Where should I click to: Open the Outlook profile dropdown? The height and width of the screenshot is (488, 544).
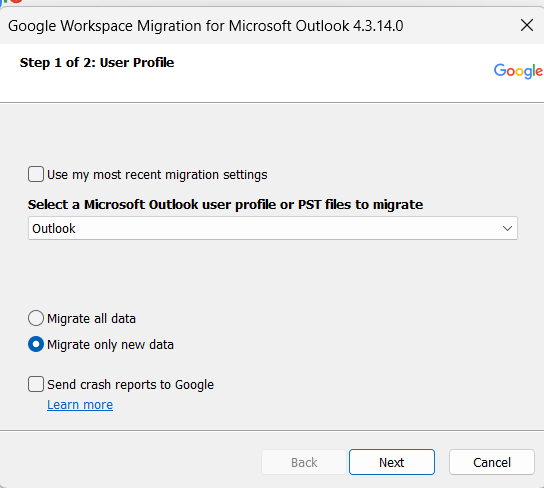click(273, 228)
